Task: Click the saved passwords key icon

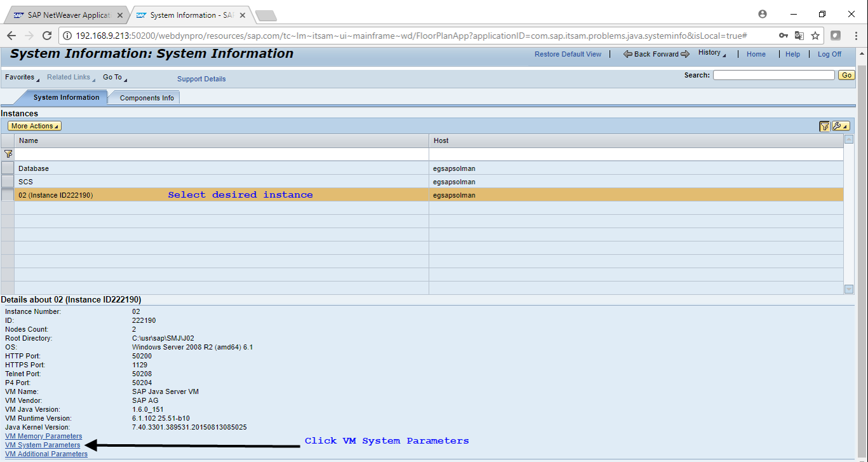Action: 783,36
